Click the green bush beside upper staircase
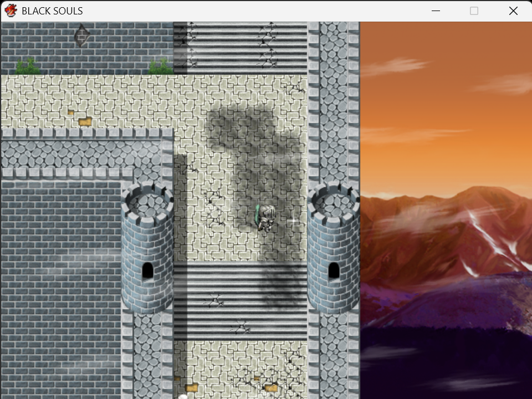The image size is (532, 399). [x=161, y=66]
